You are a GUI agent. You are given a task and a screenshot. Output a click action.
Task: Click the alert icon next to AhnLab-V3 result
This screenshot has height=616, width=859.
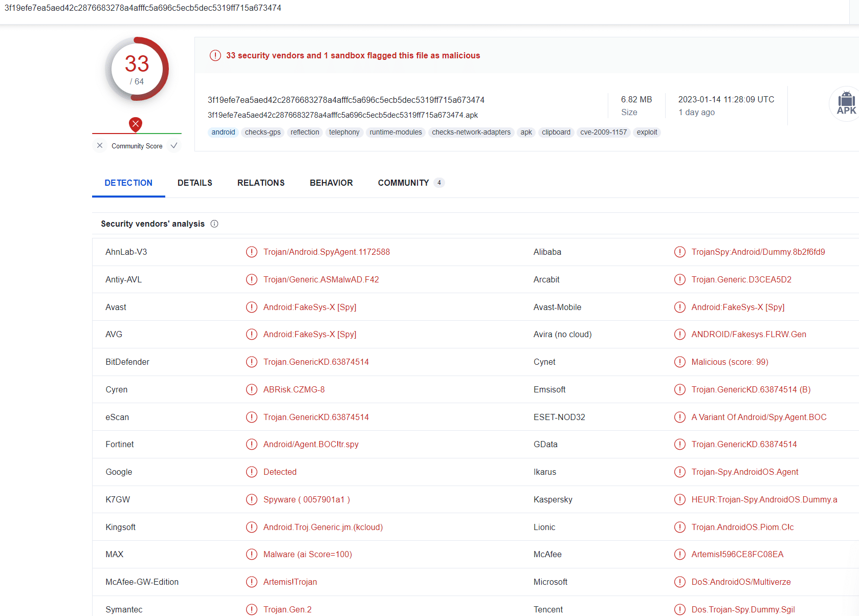(x=251, y=252)
